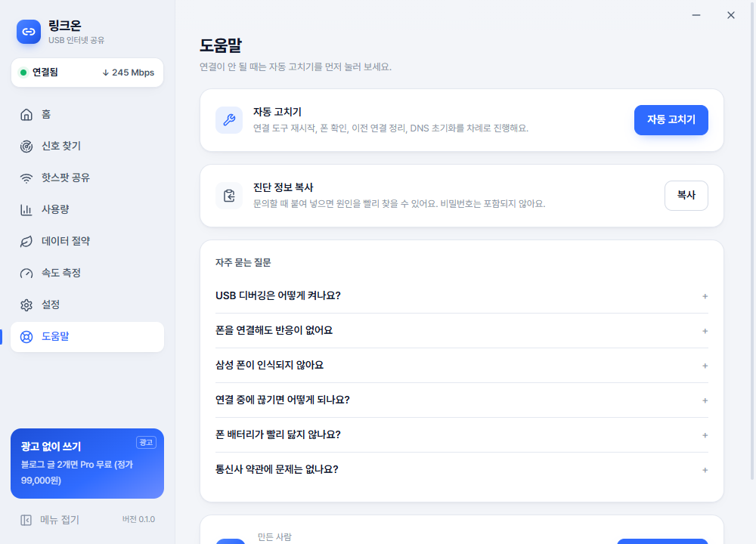Click the leaf icon beside 데이터 절약

pos(26,242)
